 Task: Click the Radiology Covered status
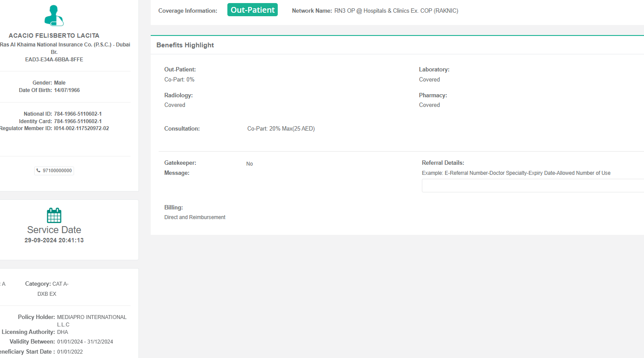174,105
